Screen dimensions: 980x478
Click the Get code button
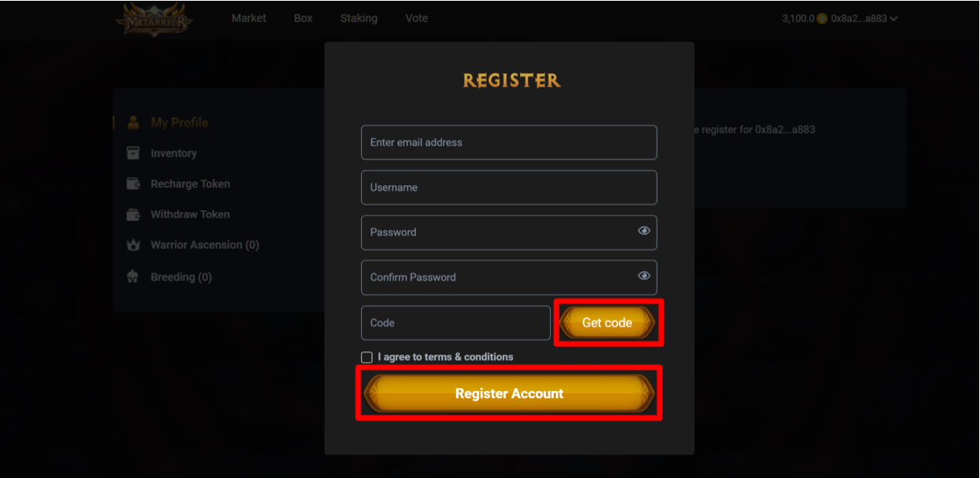pos(607,323)
